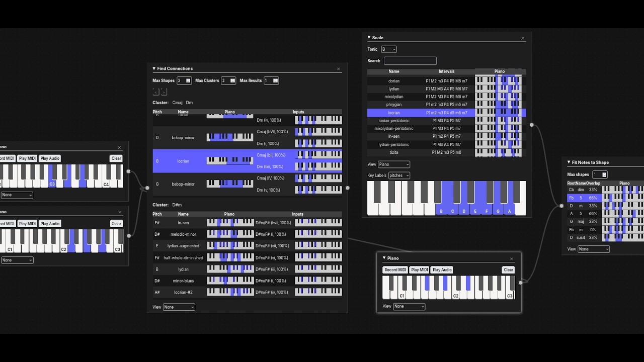Select the mixolydian row in the Scale list

pos(447,97)
